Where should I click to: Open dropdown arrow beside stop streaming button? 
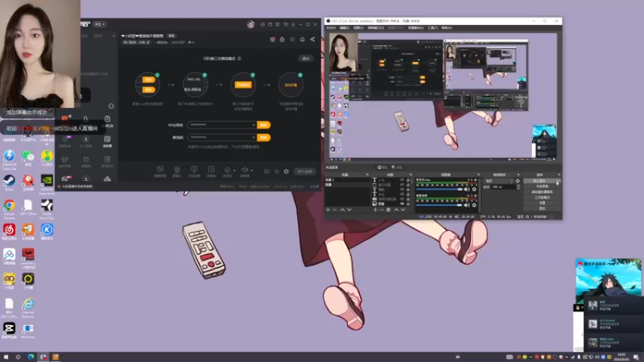(558, 180)
